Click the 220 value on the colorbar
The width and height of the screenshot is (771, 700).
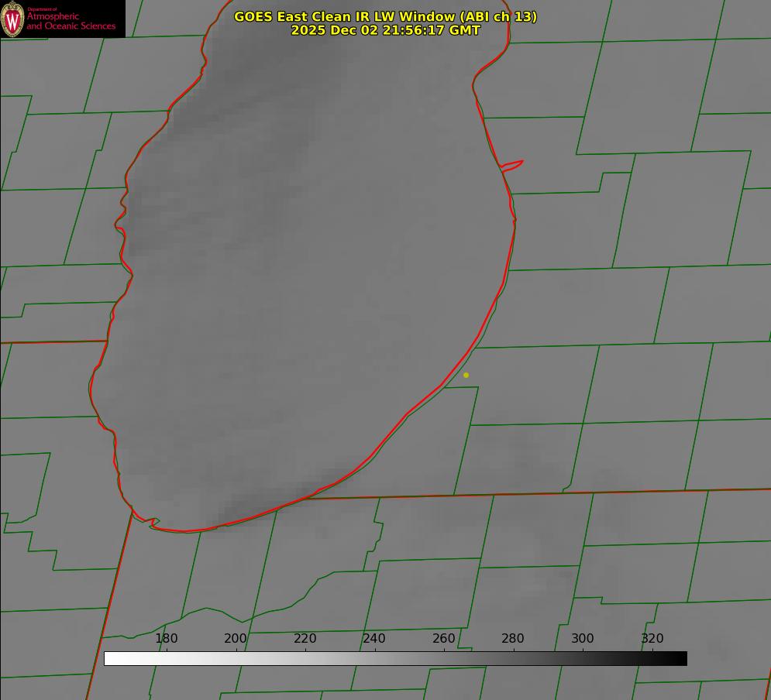(305, 638)
